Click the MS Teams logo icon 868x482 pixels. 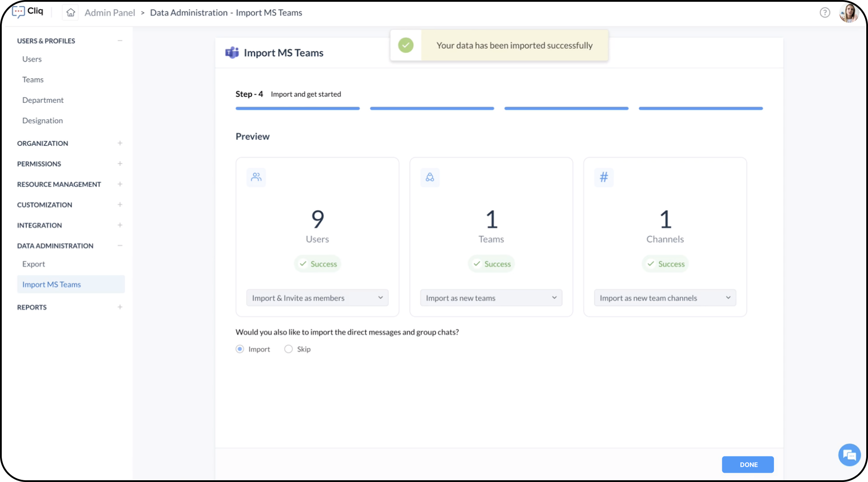point(232,53)
